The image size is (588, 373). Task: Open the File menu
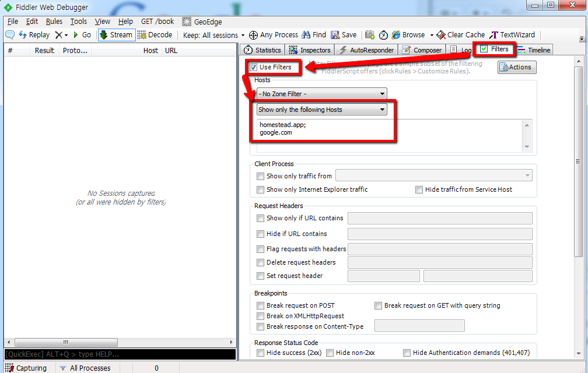(12, 22)
